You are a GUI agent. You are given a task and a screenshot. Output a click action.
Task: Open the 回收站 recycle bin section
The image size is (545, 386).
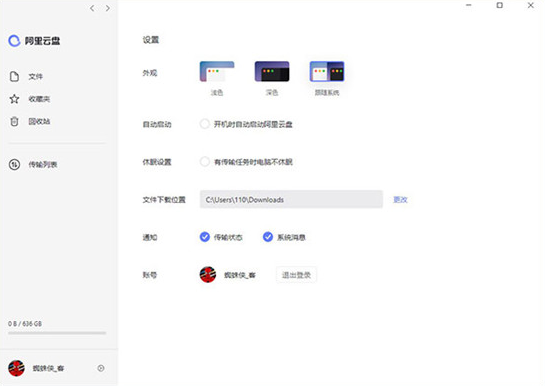[39, 121]
